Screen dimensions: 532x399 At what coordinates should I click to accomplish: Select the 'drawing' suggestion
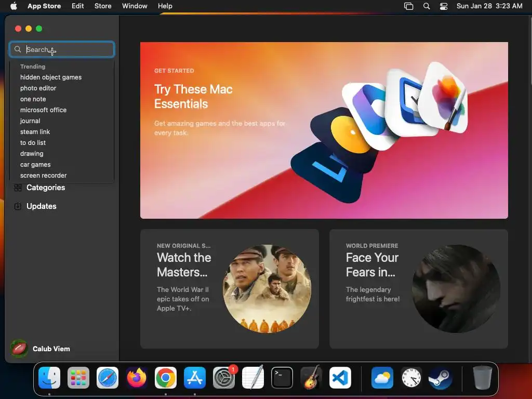[32, 154]
